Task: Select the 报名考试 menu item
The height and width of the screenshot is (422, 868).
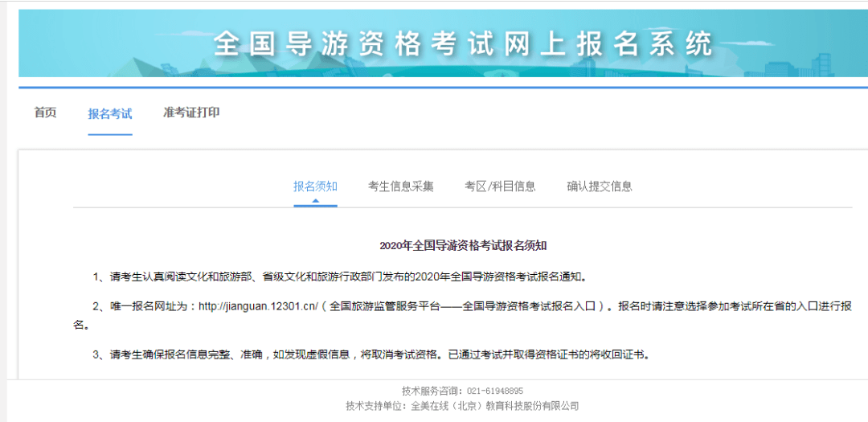Action: click(110, 114)
